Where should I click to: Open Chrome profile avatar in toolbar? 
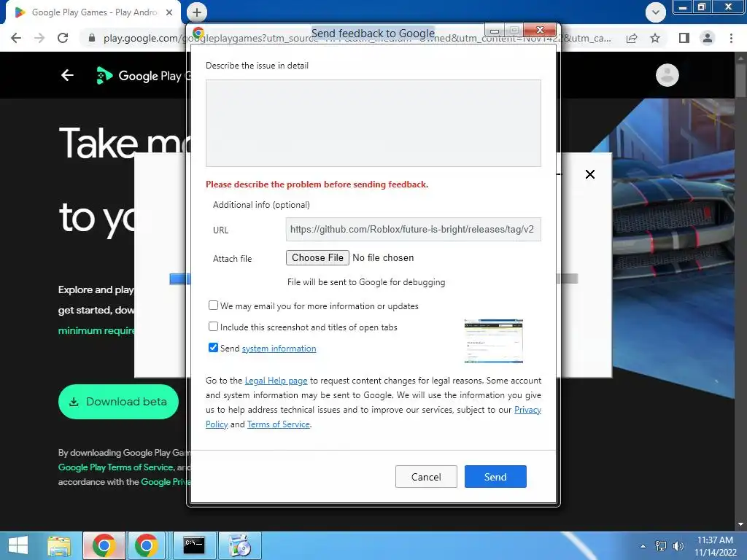pos(708,38)
